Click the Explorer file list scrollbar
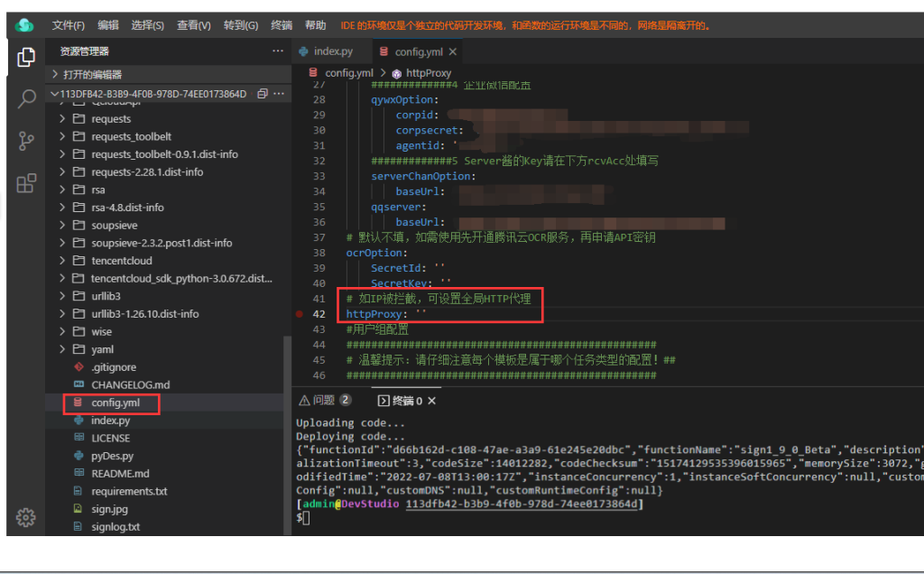The image size is (924, 574). tap(288, 433)
